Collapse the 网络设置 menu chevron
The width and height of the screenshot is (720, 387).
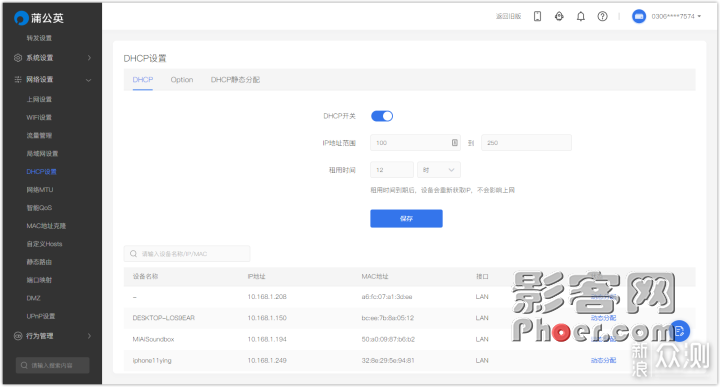89,80
